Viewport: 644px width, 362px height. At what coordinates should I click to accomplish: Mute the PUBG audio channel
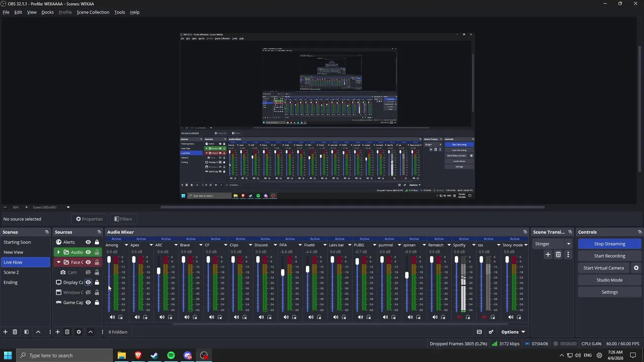click(x=360, y=317)
